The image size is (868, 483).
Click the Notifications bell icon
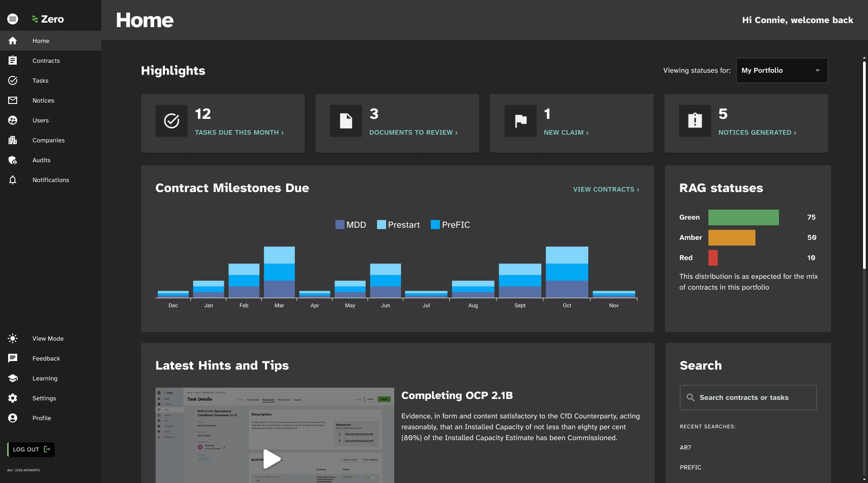(13, 180)
